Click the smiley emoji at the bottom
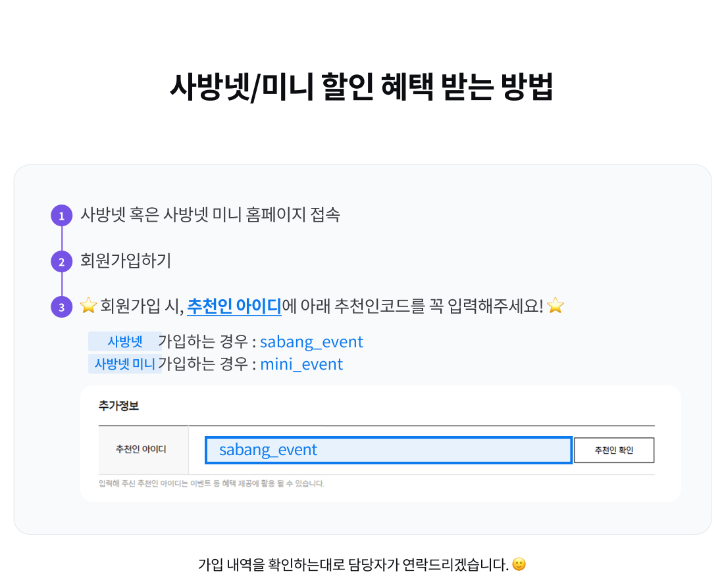The height and width of the screenshot is (588, 724). (x=519, y=564)
